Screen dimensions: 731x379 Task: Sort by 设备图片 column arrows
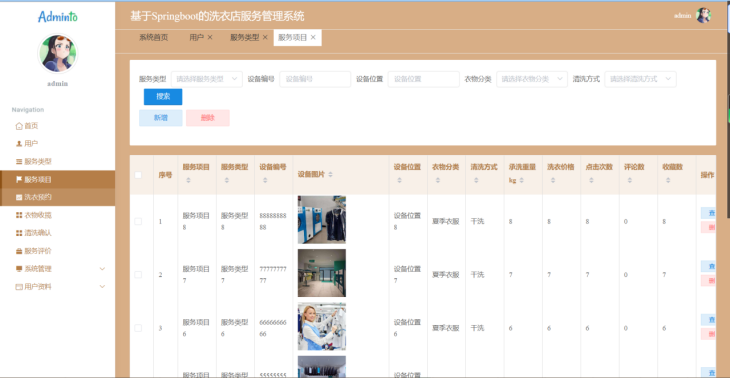coord(330,175)
